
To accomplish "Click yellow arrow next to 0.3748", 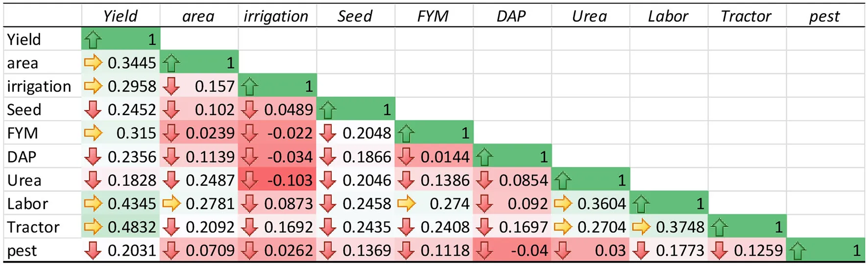I will pyautogui.click(x=641, y=227).
